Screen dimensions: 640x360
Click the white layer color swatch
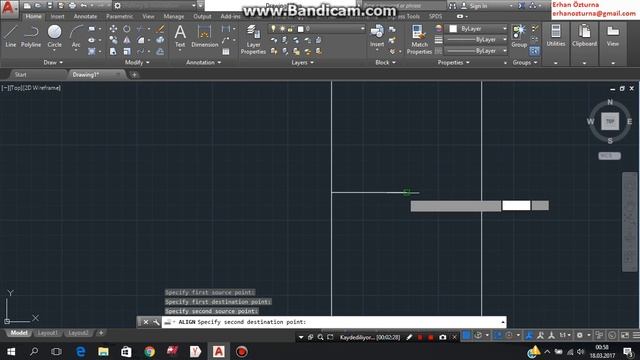pos(301,29)
